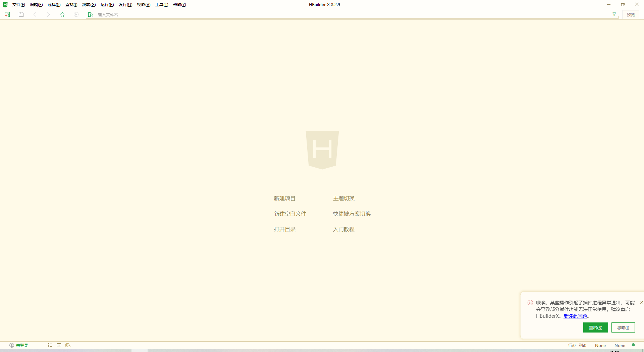644x352 pixels.
Task: Open the 文件(F) menu
Action: (x=18, y=5)
